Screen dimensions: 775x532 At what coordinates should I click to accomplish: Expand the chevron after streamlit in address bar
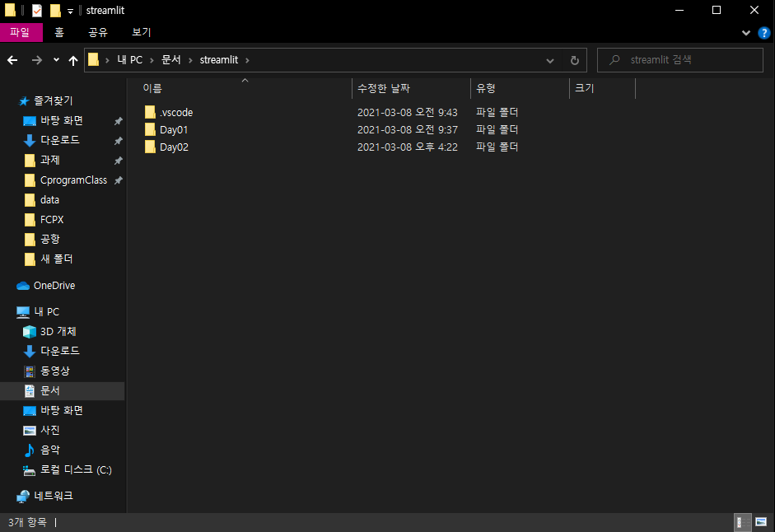(x=247, y=60)
